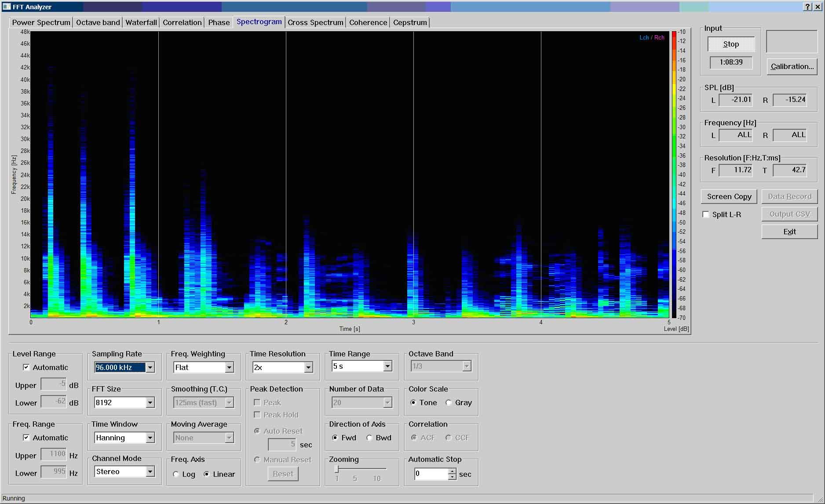Click the Rch legend label
Screen dimensions: 825x504
coord(659,37)
